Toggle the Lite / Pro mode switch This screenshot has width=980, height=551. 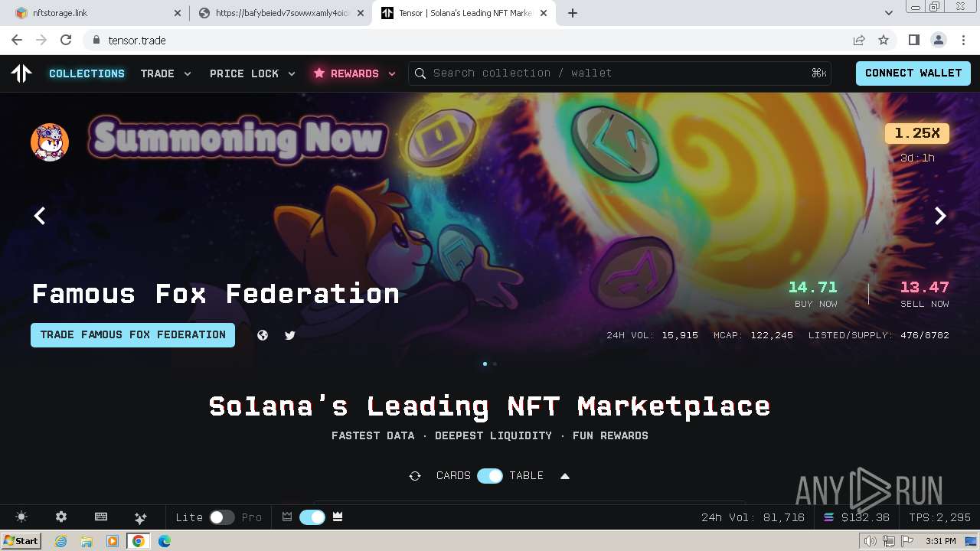222,517
